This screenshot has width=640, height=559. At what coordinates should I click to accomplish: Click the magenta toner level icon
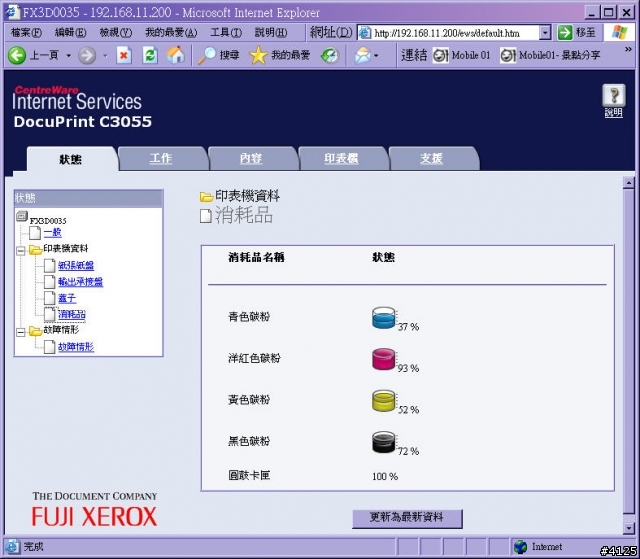384,359
